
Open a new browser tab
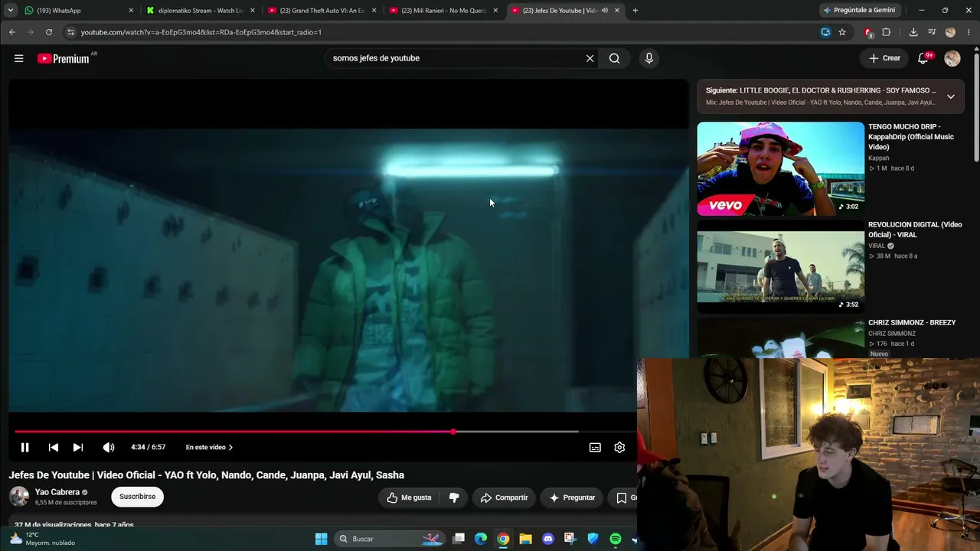(635, 11)
